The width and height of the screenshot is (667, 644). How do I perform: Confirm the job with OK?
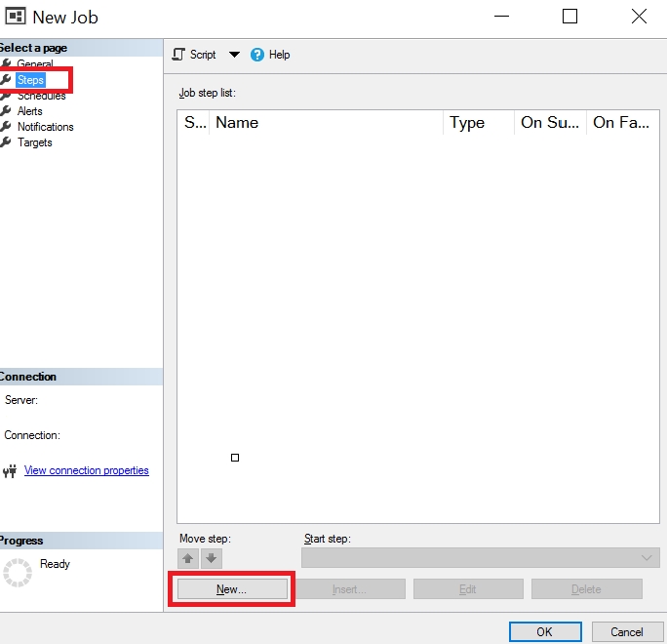tap(545, 632)
